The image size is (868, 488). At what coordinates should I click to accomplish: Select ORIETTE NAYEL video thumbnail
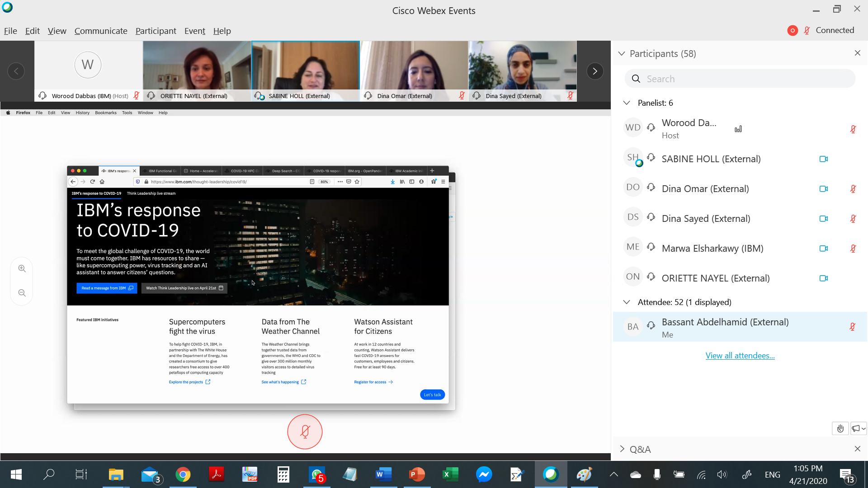(197, 71)
